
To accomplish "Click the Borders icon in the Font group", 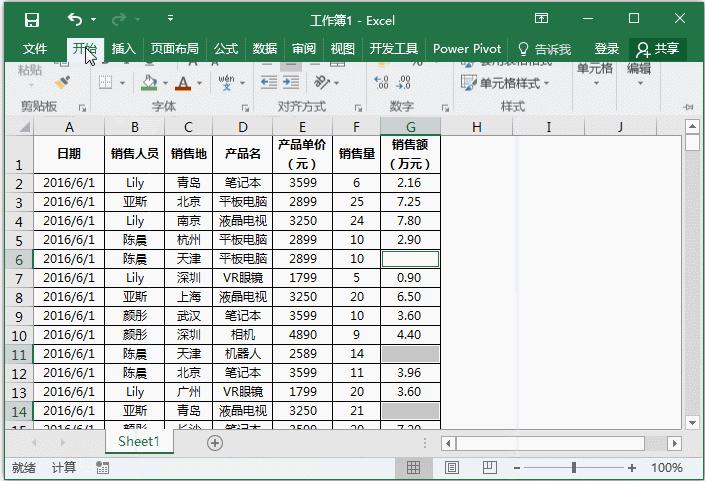I will coord(106,83).
